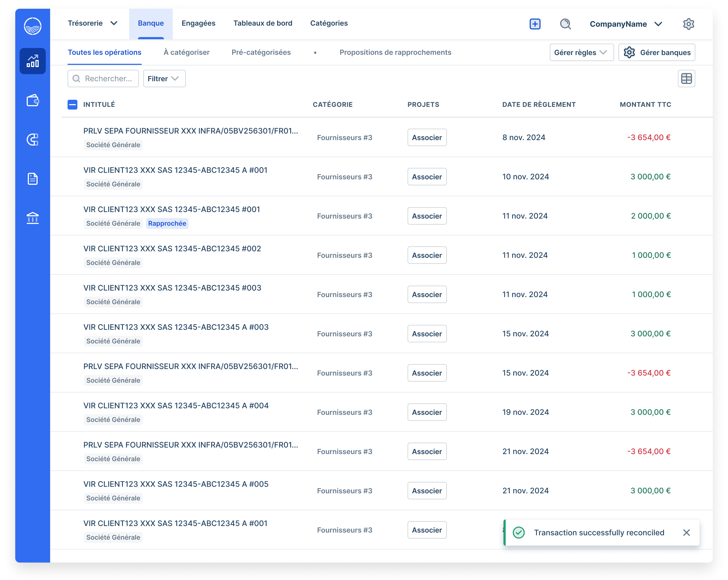Click the blue plus add icon

[535, 24]
